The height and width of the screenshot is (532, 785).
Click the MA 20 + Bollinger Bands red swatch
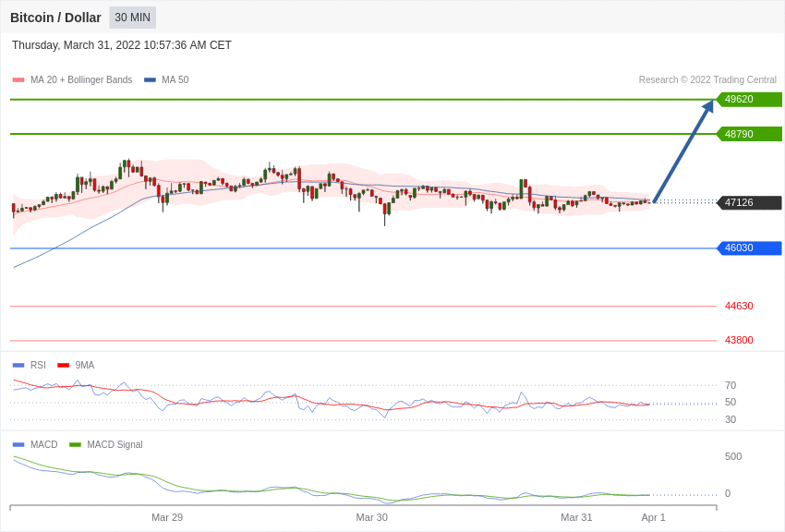18,79
